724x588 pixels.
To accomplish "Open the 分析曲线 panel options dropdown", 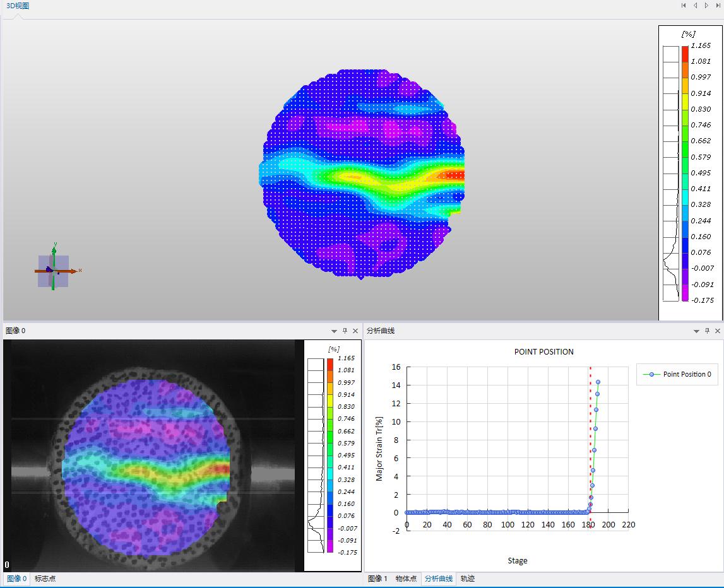I will tap(696, 331).
